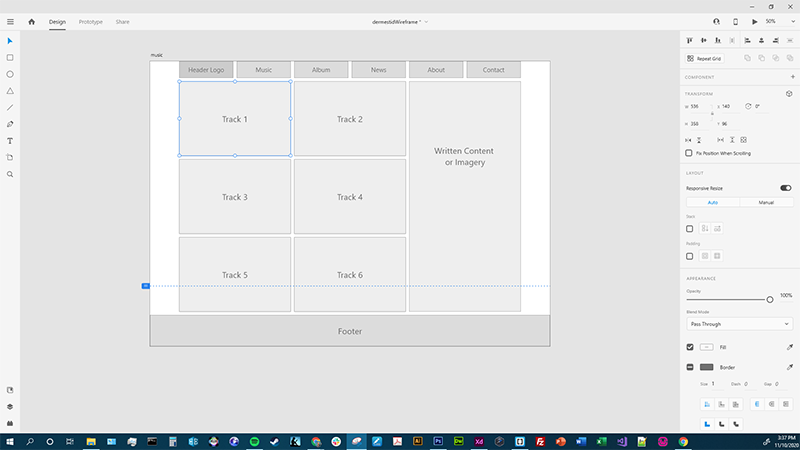The image size is (800, 450).
Task: Toggle the Border checkbox
Action: click(x=690, y=367)
